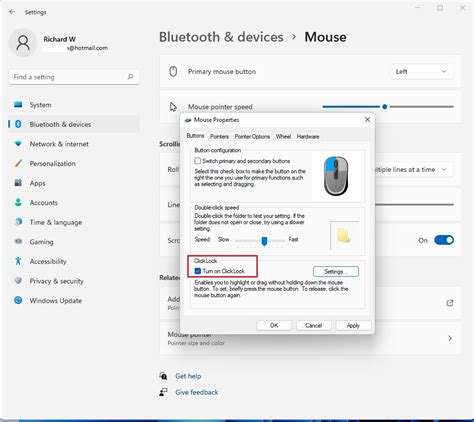The image size is (474, 422).
Task: Click the Personalization brush icon
Action: tap(18, 163)
